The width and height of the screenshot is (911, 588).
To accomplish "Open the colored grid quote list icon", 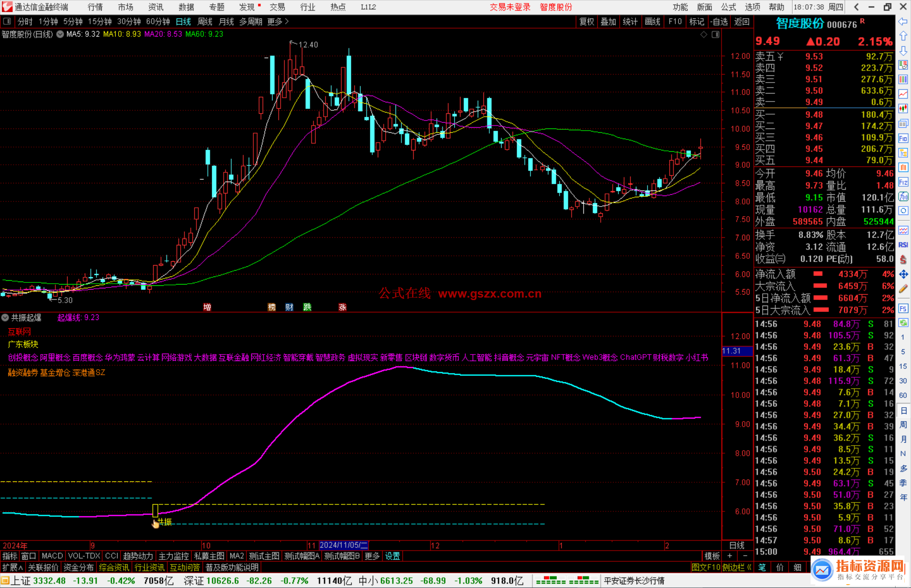I will [903, 79].
